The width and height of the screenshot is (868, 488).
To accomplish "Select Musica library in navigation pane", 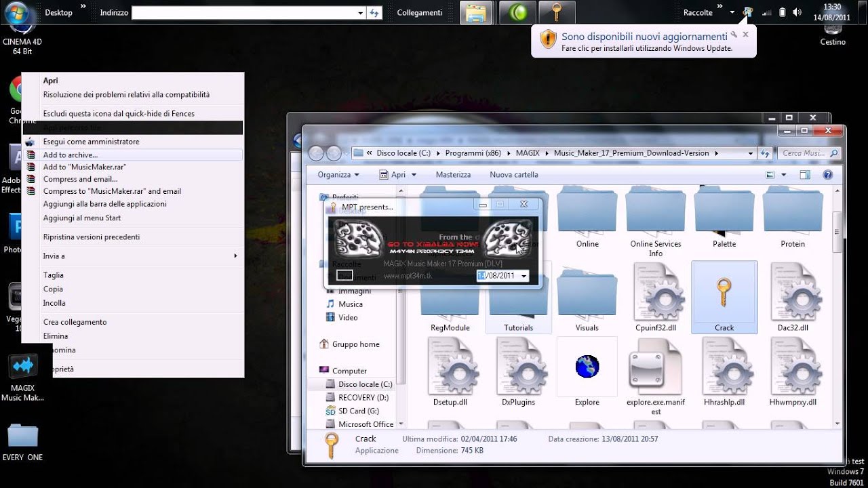I will click(351, 304).
